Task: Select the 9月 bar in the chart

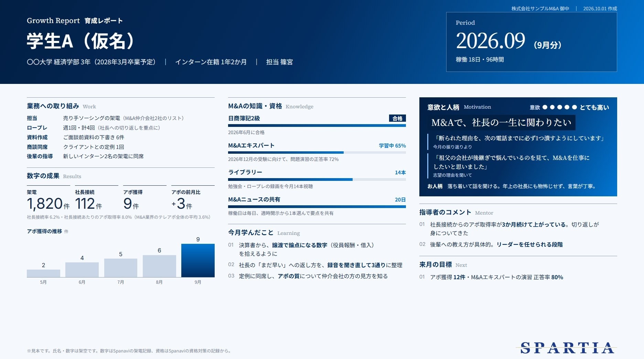Action: pos(198,260)
